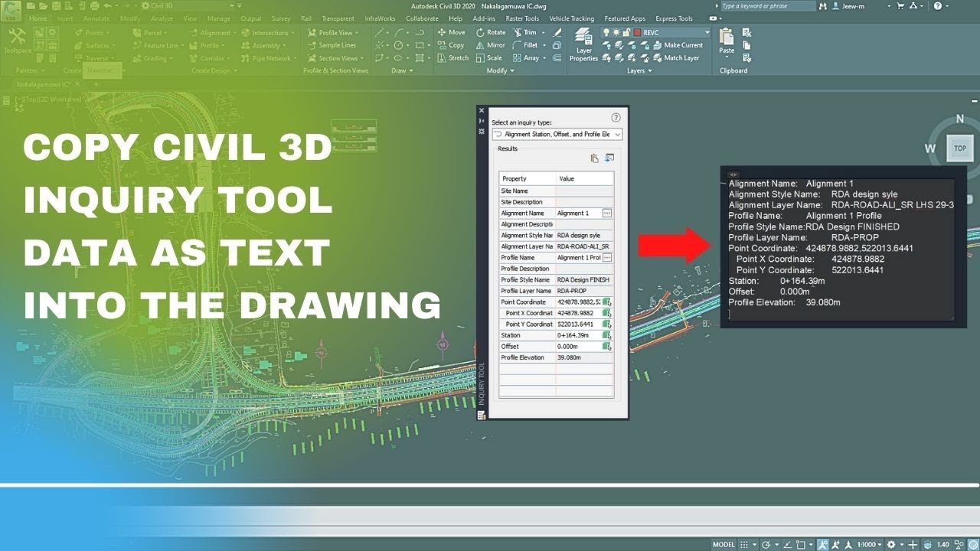
Task: Select the Scale tool
Action: click(488, 58)
